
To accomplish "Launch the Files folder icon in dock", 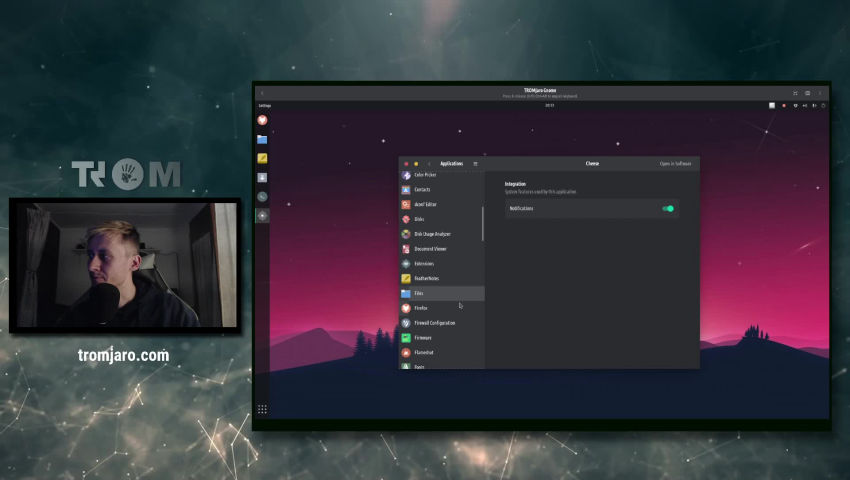I will point(262,140).
